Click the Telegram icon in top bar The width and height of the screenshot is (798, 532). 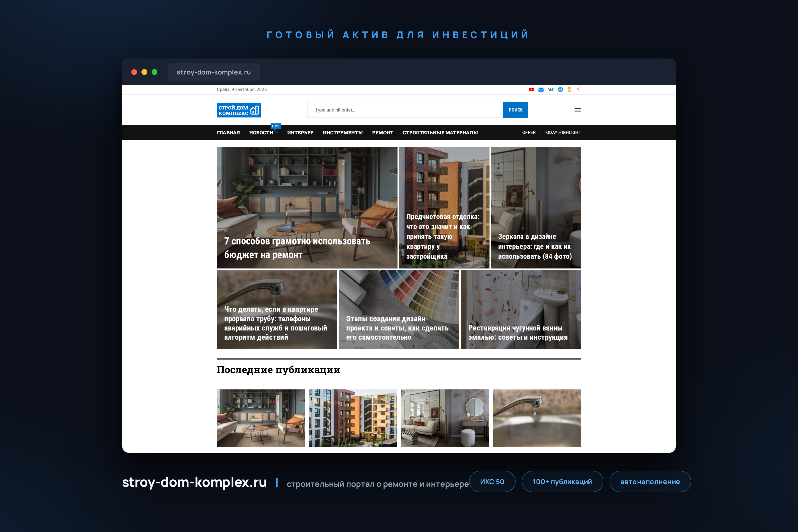pos(561,90)
